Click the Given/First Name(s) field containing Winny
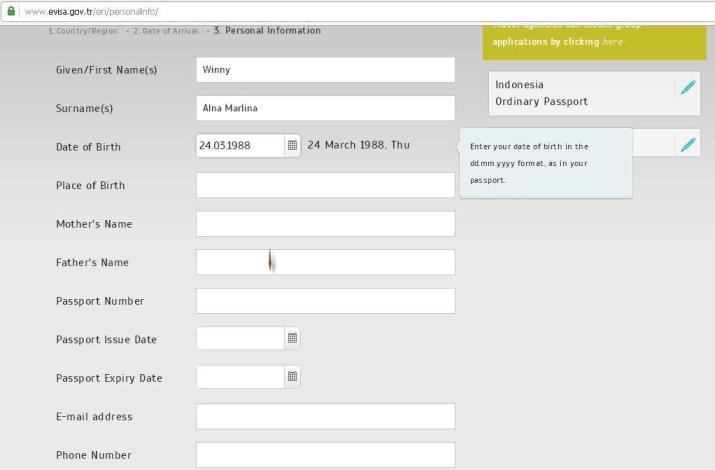 tap(326, 70)
